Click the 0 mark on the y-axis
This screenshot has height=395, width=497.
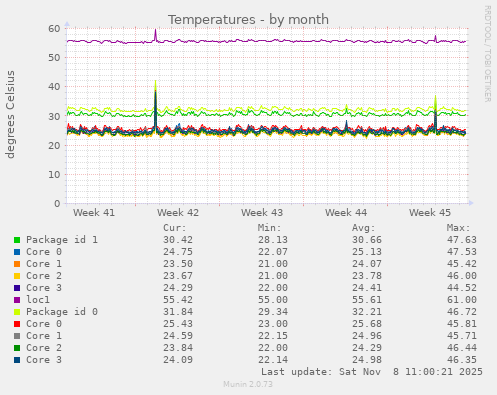tap(57, 204)
